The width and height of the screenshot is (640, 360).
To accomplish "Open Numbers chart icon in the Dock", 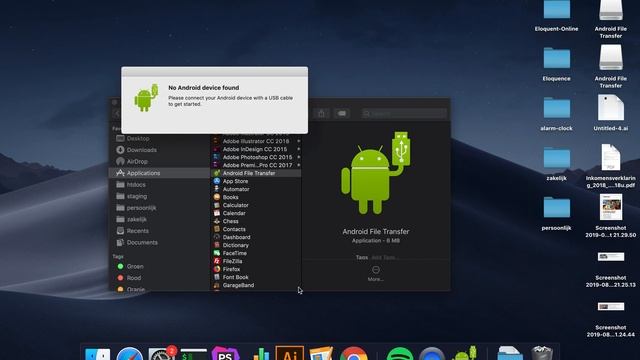I will [x=260, y=354].
